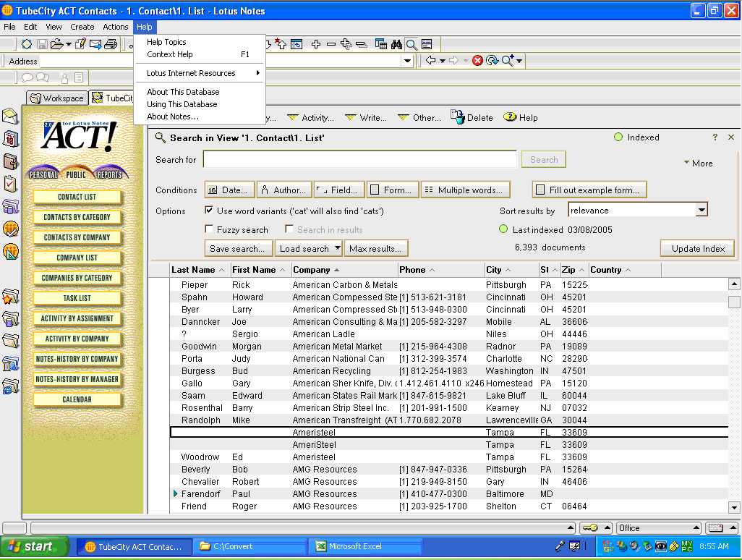This screenshot has width=742, height=560.
Task: Click the Print toolbar icon
Action: (x=111, y=45)
